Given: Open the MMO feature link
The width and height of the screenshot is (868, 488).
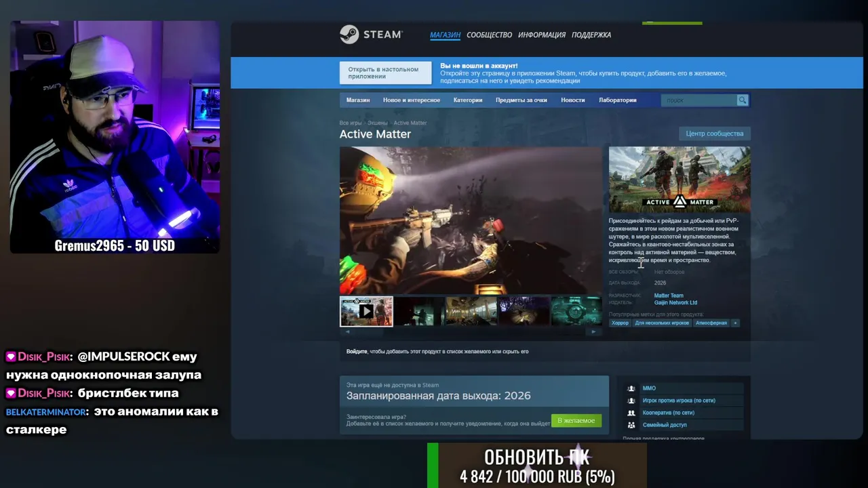Looking at the screenshot, I should [649, 388].
